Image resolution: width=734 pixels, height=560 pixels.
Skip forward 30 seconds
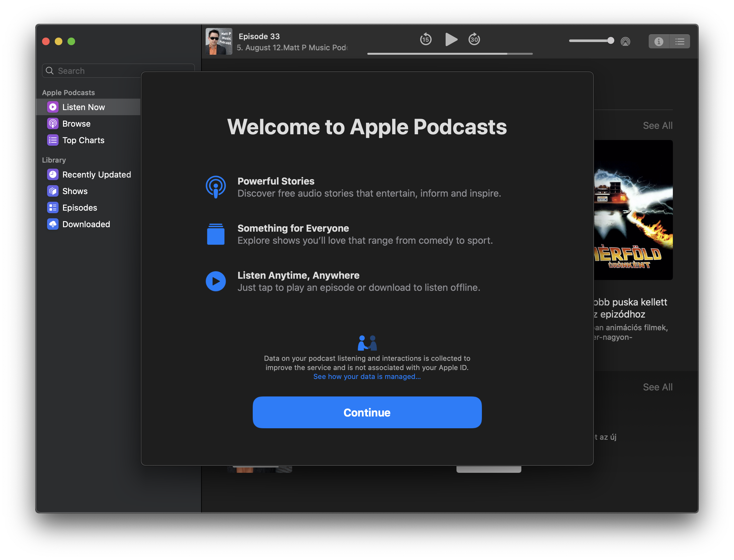click(x=474, y=39)
